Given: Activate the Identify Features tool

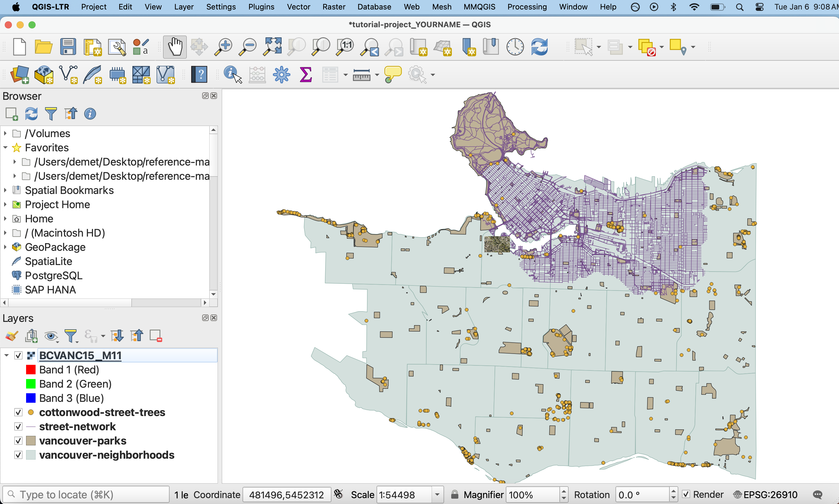Looking at the screenshot, I should (232, 74).
